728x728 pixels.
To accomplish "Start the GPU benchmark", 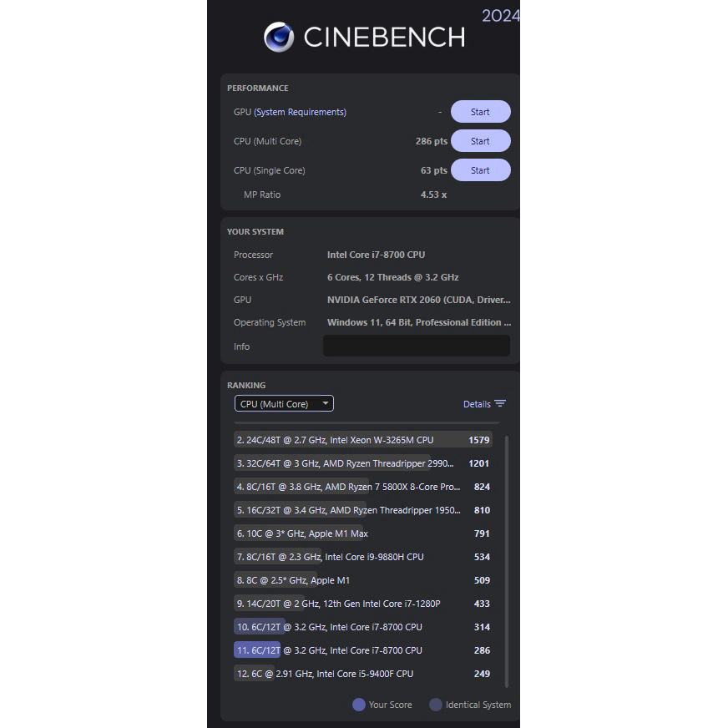I will [x=481, y=112].
